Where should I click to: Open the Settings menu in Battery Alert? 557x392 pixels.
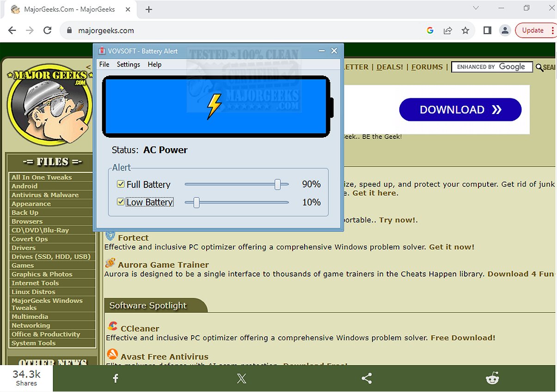click(128, 64)
